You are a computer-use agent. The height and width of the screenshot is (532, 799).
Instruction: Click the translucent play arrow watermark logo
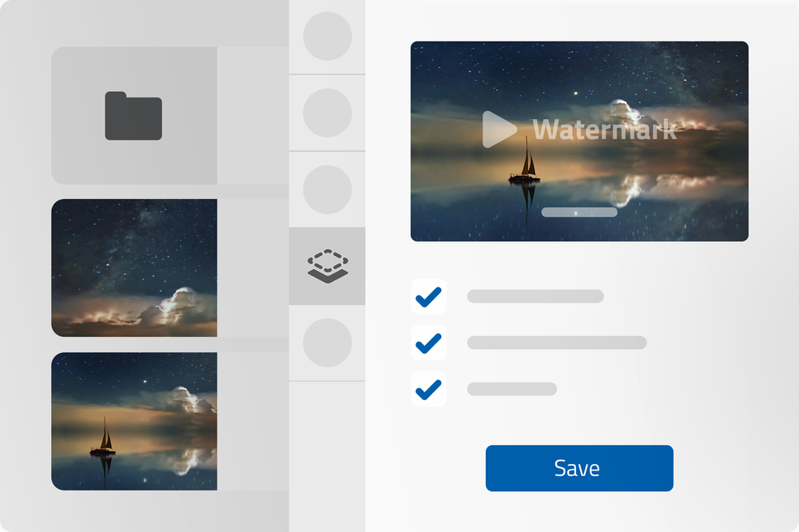499,129
